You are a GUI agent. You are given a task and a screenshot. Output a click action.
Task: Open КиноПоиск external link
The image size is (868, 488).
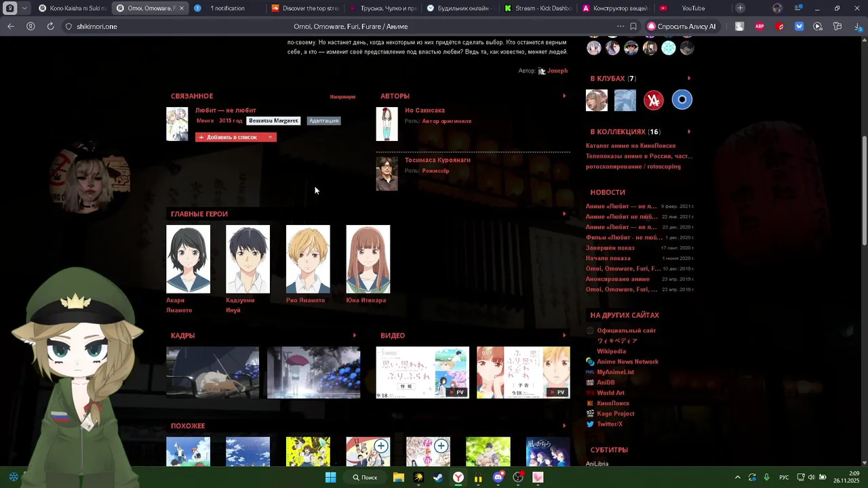click(x=613, y=403)
